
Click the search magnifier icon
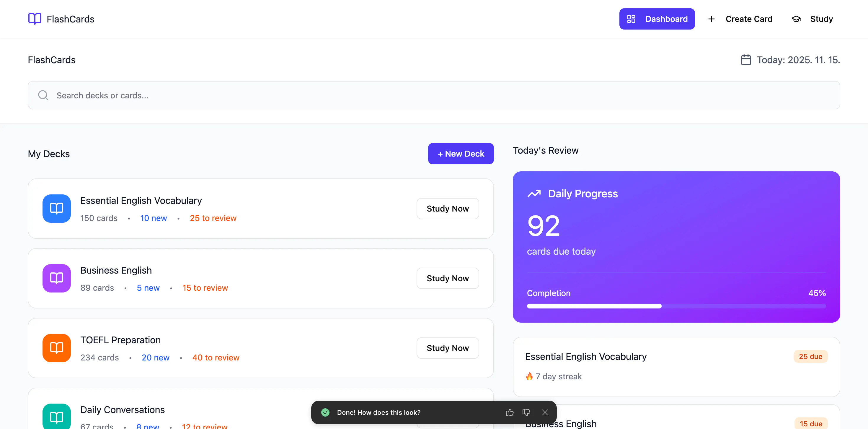pos(43,95)
